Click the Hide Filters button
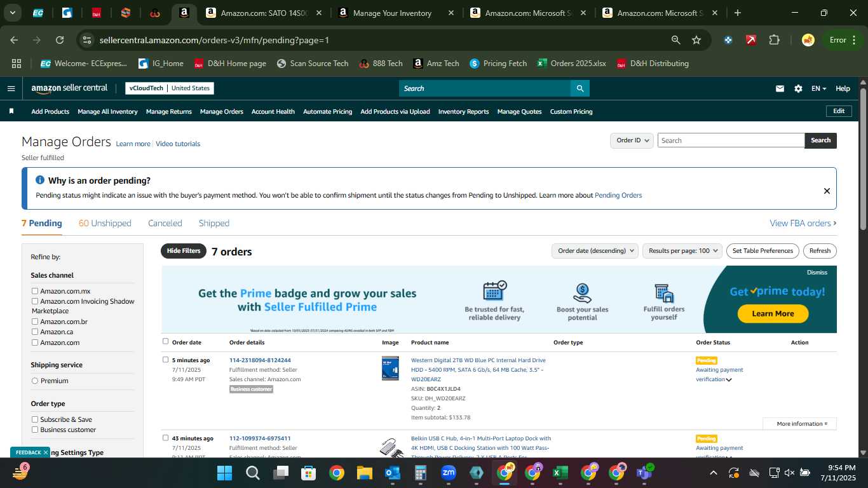 184,251
